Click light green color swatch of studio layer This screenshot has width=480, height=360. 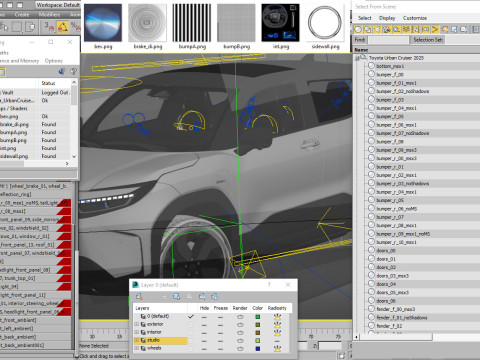coord(257,340)
